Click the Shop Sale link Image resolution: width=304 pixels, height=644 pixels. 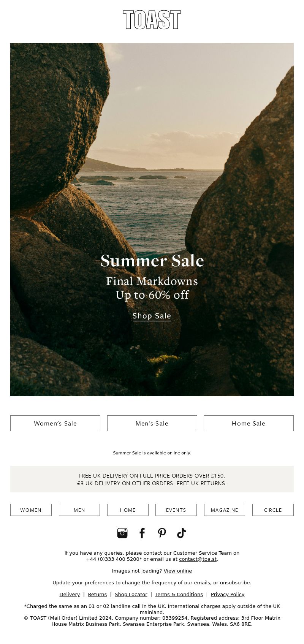tap(152, 316)
